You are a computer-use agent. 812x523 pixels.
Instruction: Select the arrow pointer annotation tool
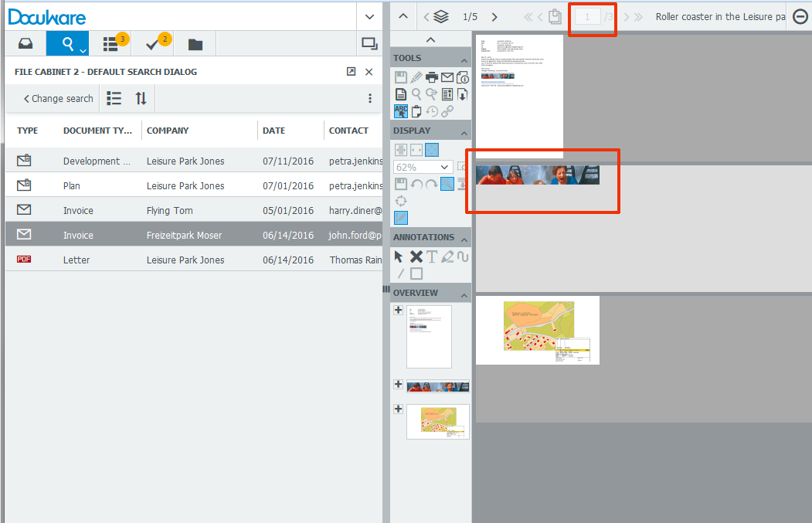tap(399, 256)
